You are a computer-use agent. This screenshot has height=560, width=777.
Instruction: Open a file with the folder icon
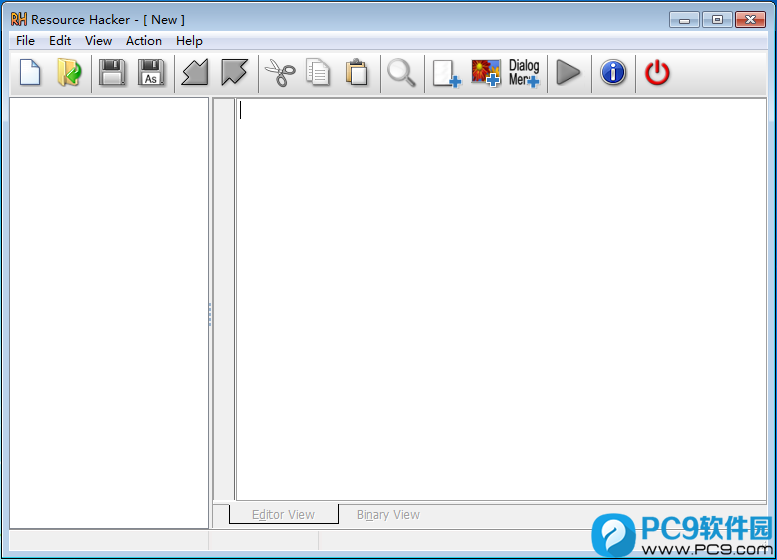69,73
